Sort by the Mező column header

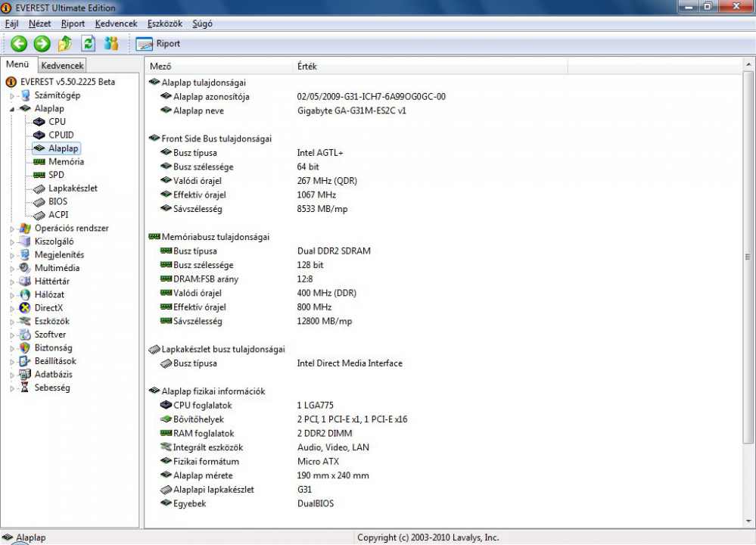click(x=219, y=67)
